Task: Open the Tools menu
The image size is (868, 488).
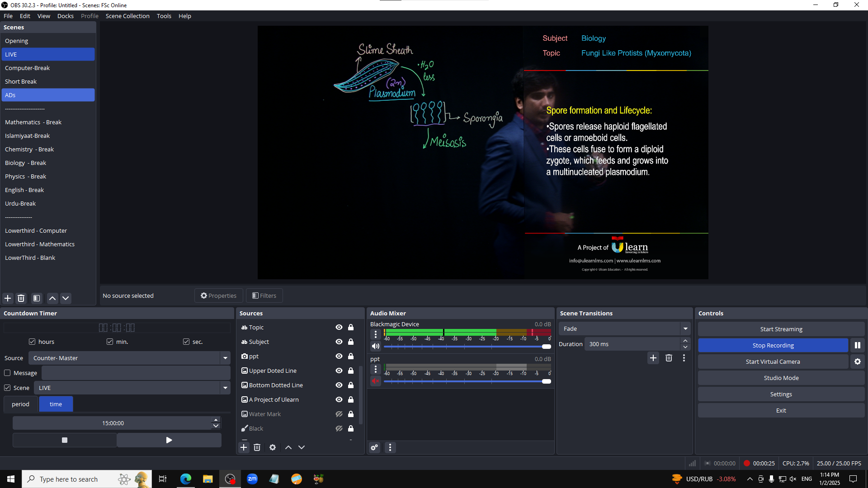Action: (x=164, y=16)
